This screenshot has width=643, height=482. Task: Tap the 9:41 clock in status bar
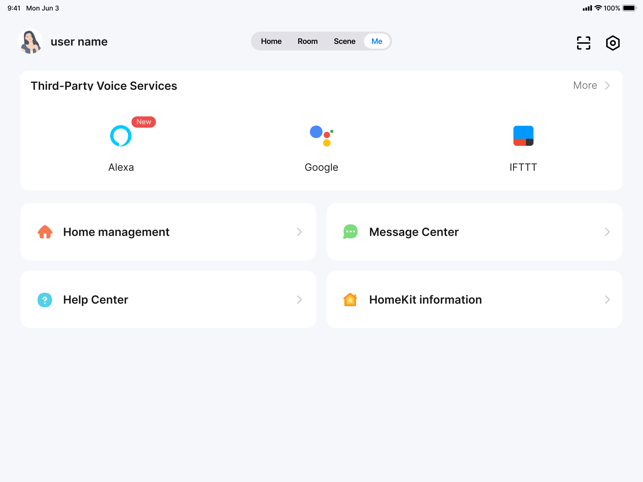pos(14,8)
